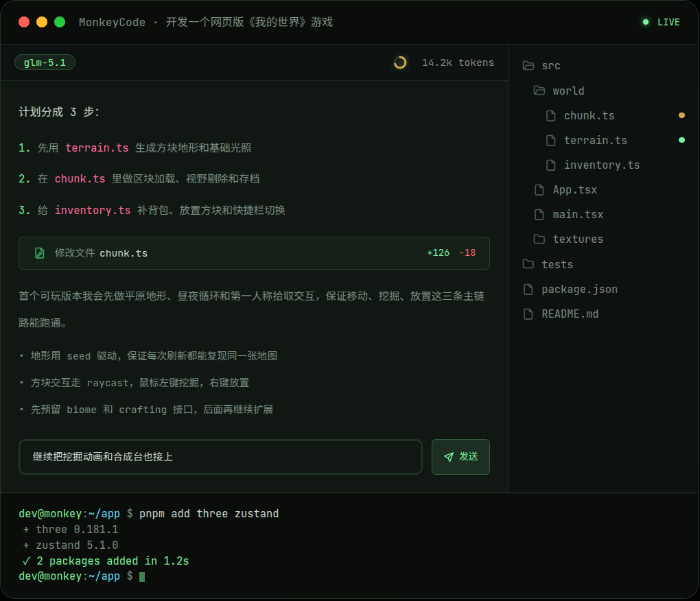The image size is (700, 601).
Task: Select the textures folder label
Action: (578, 239)
